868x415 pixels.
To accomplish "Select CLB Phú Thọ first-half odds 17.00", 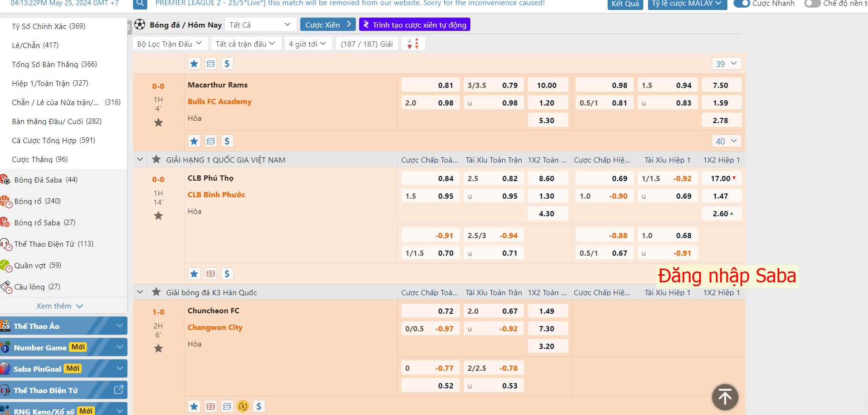I will pyautogui.click(x=722, y=178).
